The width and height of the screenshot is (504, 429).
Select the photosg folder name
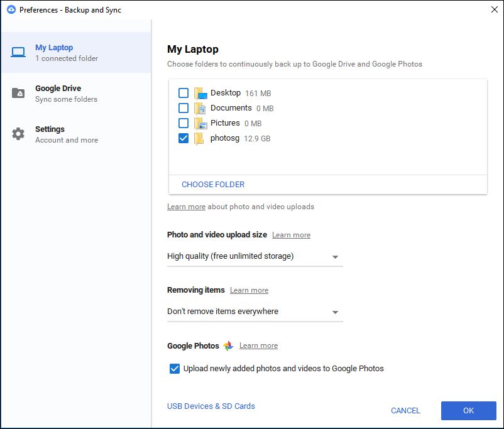pos(225,139)
